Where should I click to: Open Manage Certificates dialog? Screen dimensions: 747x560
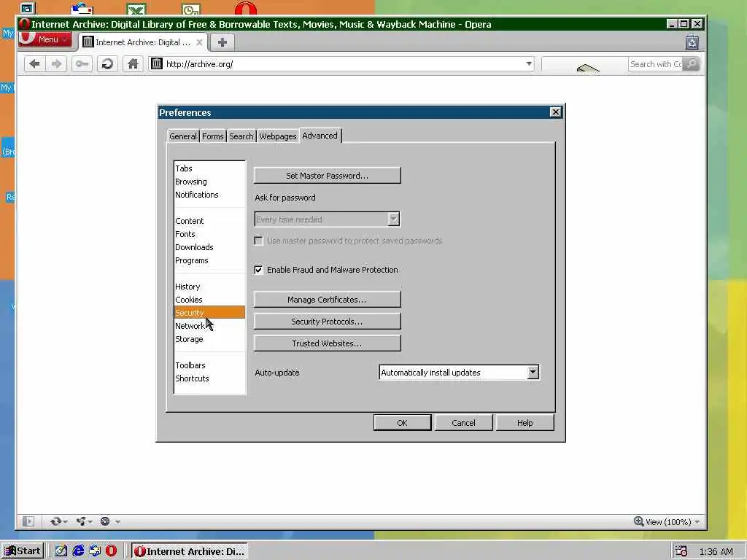327,300
